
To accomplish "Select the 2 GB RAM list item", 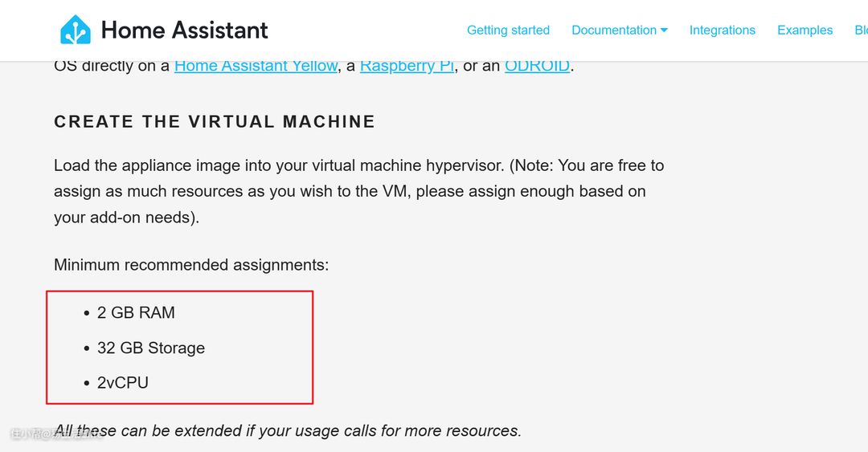I will pos(136,313).
